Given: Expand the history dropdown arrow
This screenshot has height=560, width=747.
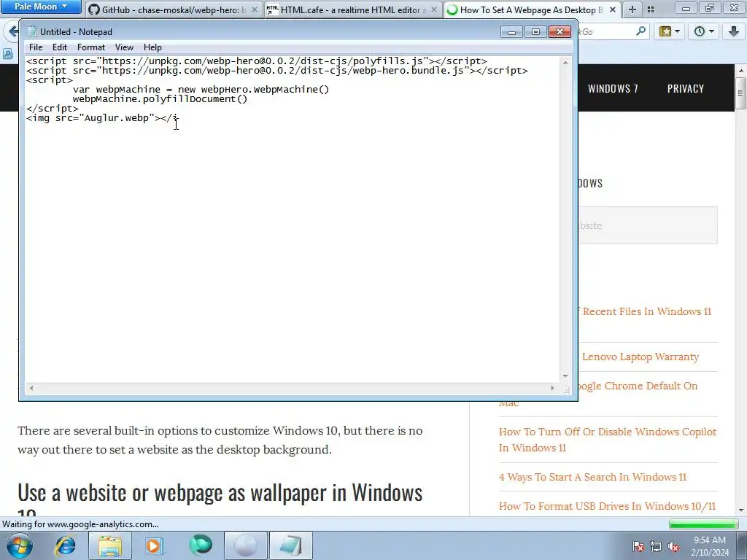Looking at the screenshot, I should coord(711,31).
